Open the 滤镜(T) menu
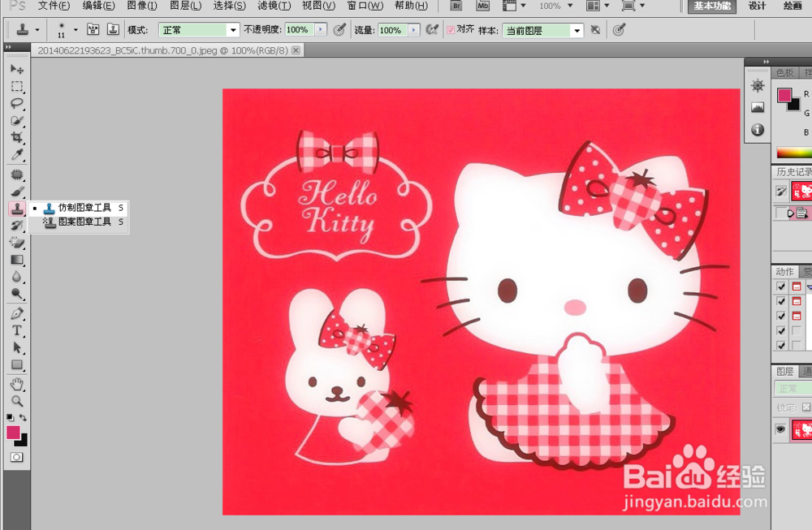This screenshot has height=530, width=812. click(274, 6)
